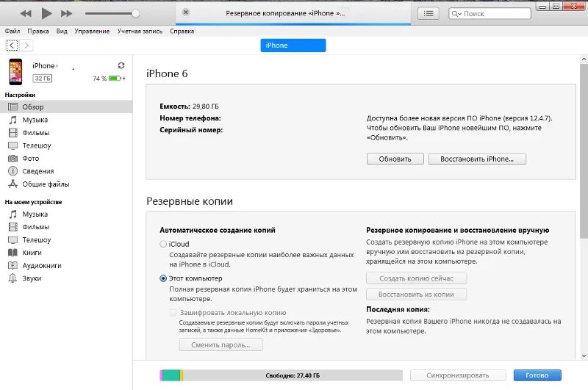This screenshot has width=588, height=390.
Task: Go forward with the right chevron
Action: [x=26, y=46]
